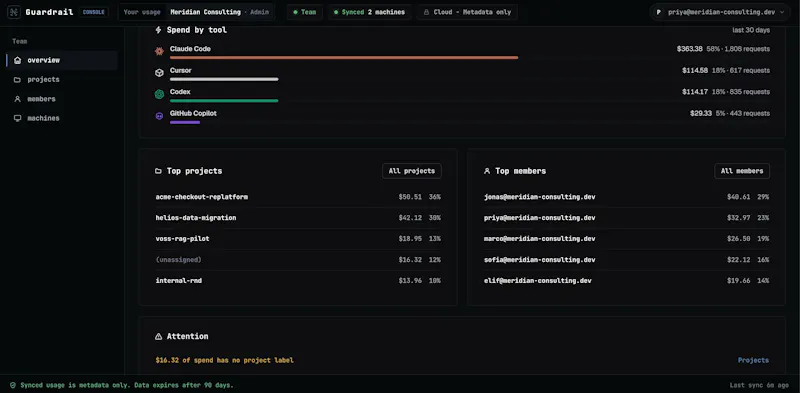
Task: Click the purple GitHub Copilot spend bar
Action: pos(185,122)
